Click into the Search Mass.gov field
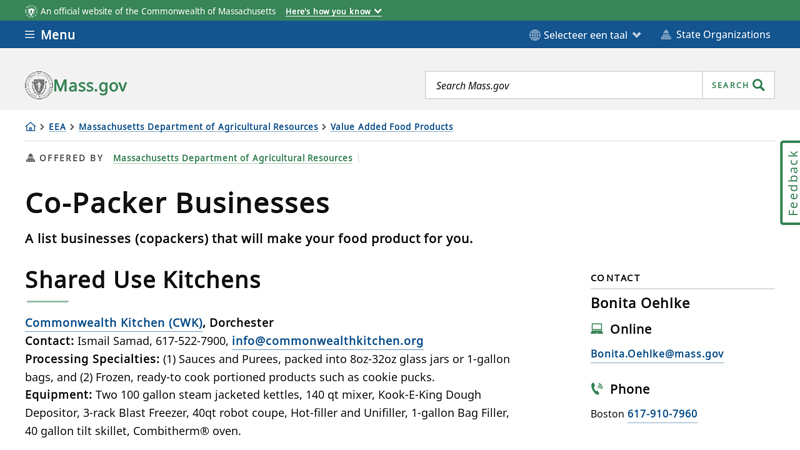This screenshot has height=450, width=800. [564, 85]
